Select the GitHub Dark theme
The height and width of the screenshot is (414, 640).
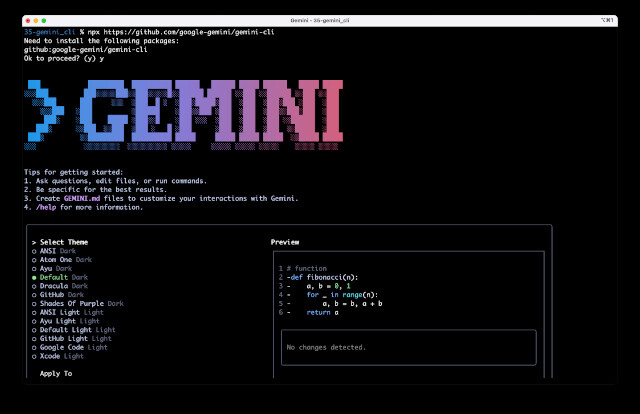58,295
